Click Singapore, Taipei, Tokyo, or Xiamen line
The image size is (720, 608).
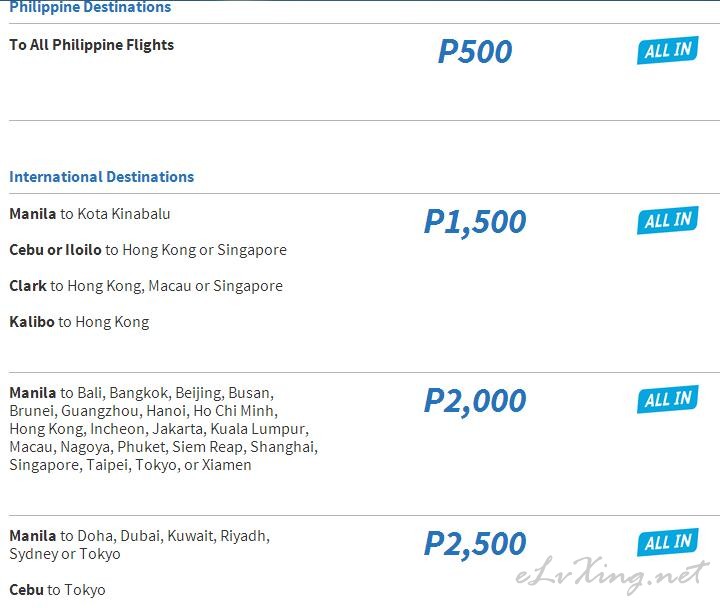coord(130,465)
